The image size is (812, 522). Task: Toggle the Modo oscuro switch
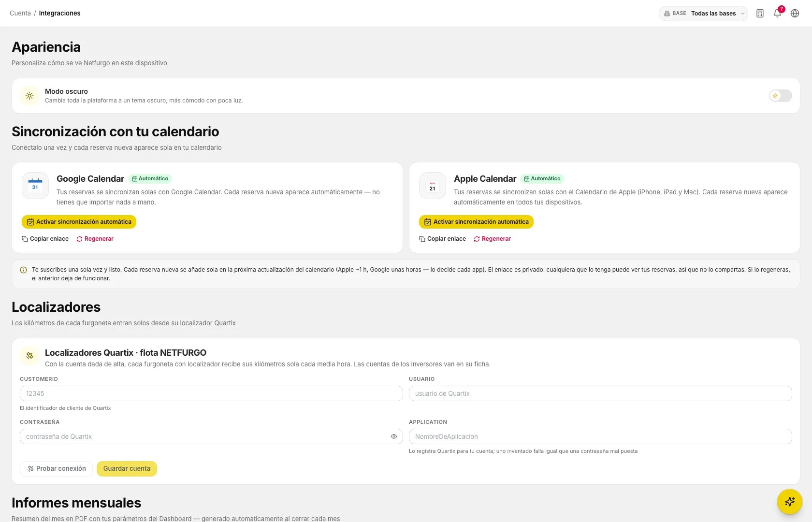point(781,96)
